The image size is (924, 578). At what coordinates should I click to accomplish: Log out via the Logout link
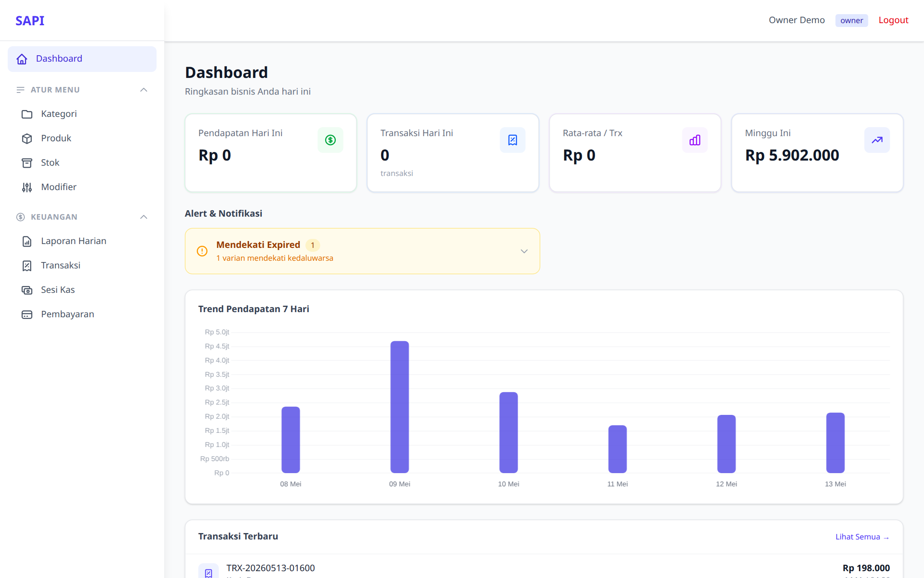pos(893,20)
